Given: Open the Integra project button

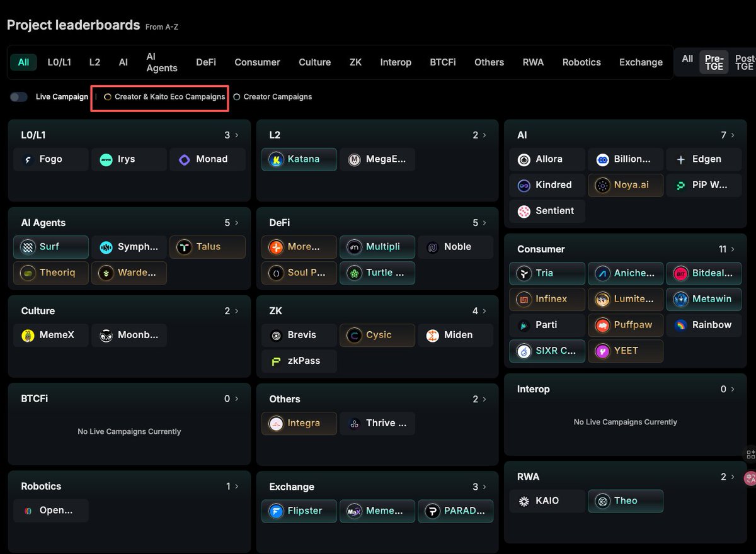Looking at the screenshot, I should [x=299, y=424].
